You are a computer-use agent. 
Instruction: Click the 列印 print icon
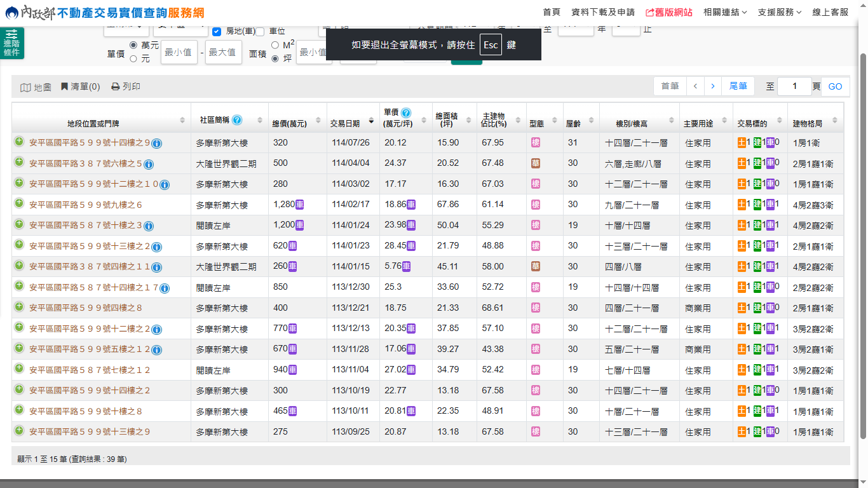click(x=116, y=87)
